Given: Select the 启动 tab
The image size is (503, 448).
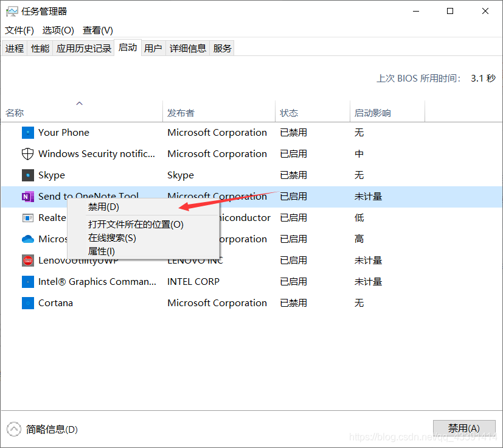Looking at the screenshot, I should [x=128, y=47].
